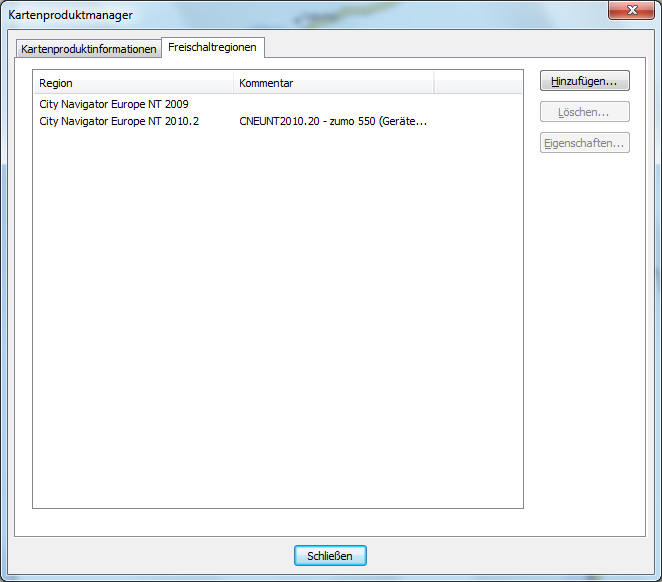The image size is (662, 582).
Task: Select City Navigator Europe NT 2009 row
Action: point(278,104)
